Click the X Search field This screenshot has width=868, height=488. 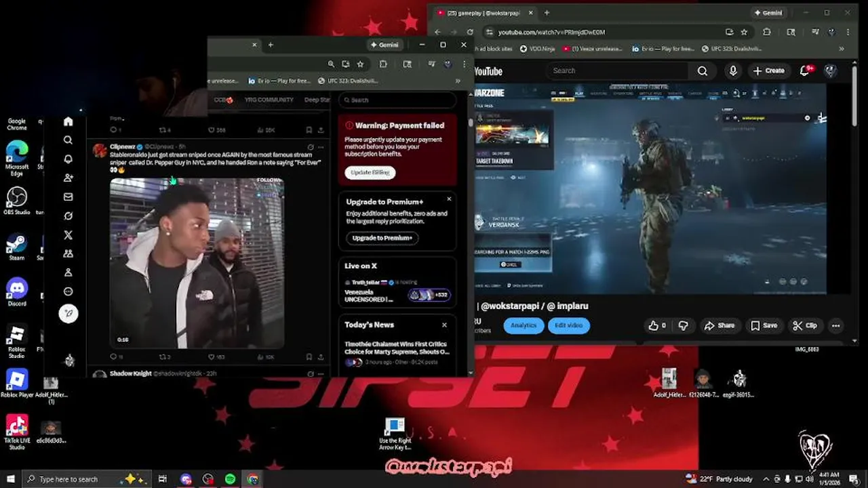coord(397,100)
